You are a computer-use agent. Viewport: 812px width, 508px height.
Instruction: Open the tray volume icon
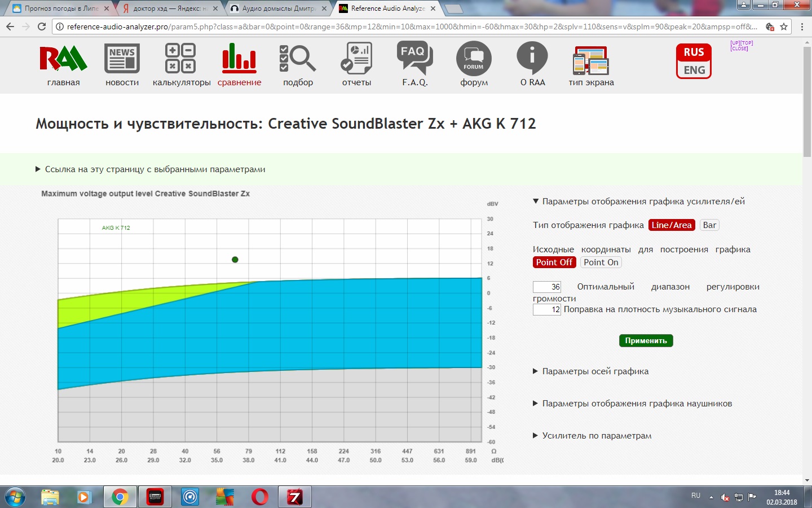725,497
